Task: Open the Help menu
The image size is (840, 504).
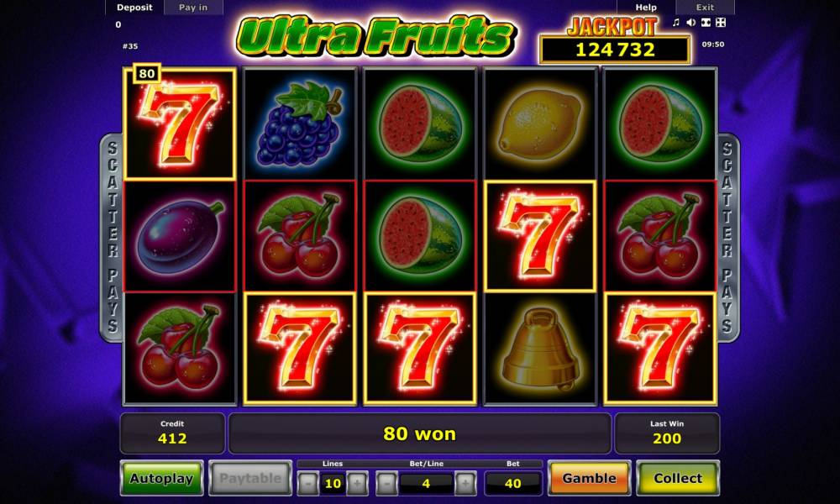Action: [x=646, y=8]
